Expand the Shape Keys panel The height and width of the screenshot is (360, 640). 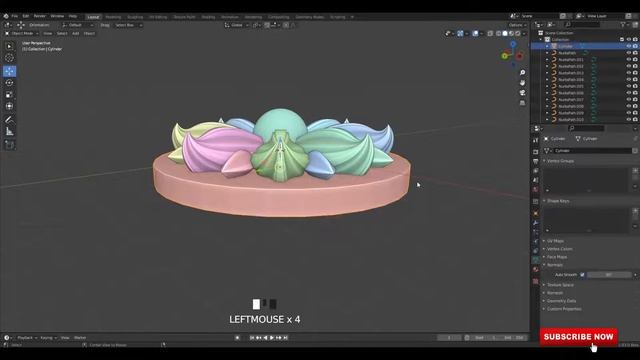[557, 201]
